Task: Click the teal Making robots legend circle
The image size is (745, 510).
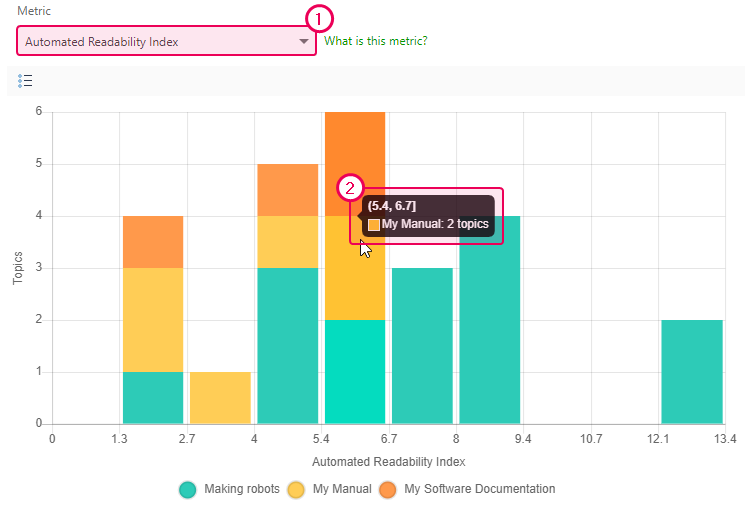Action: coord(188,490)
